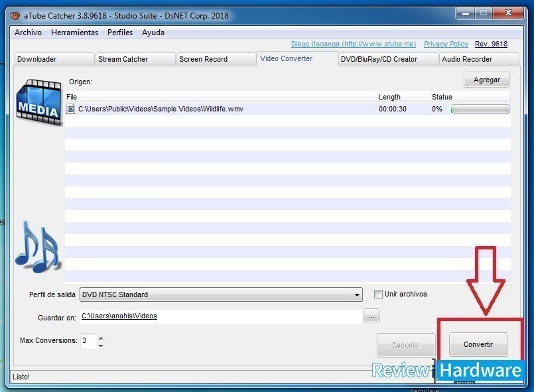Switch to the DVD/BluRay/CD Creator tab

(x=388, y=59)
